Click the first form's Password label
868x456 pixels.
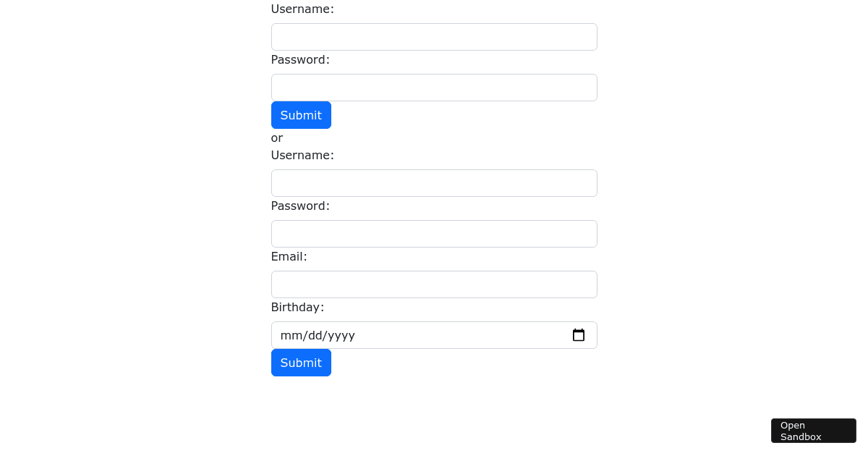tap(300, 59)
